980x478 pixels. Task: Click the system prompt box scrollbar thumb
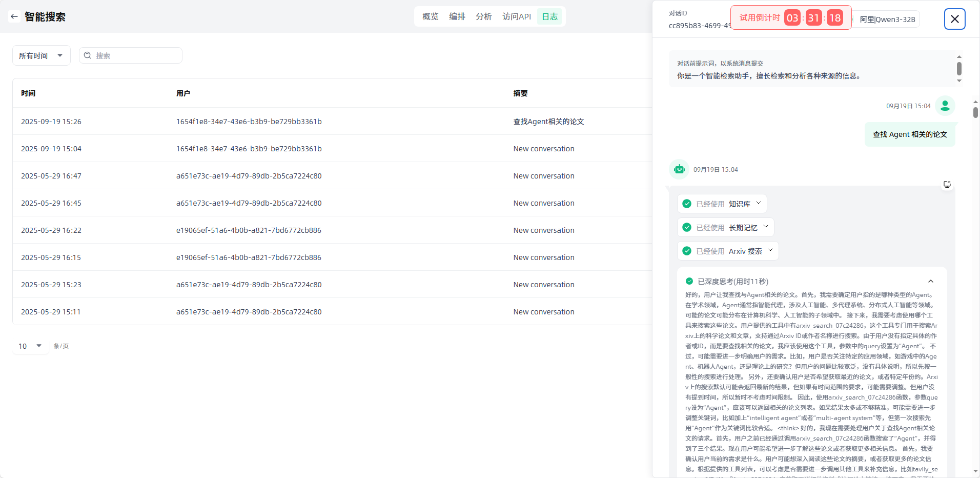[x=958, y=69]
